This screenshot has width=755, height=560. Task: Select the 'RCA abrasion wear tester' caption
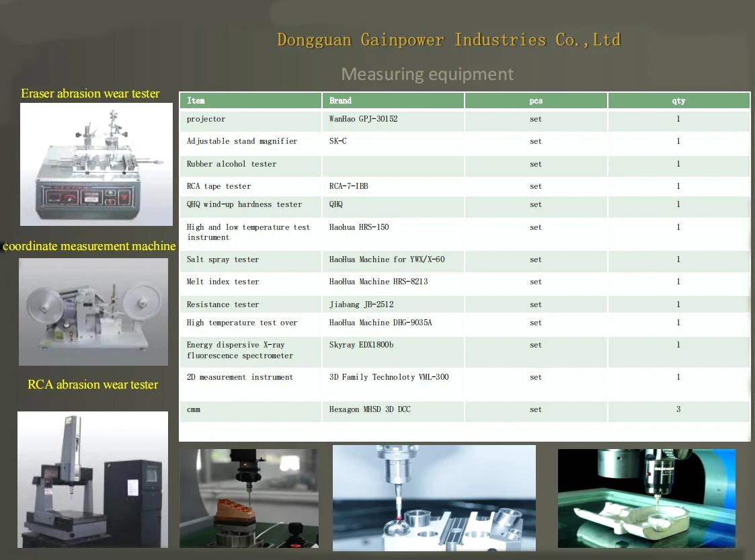click(93, 385)
